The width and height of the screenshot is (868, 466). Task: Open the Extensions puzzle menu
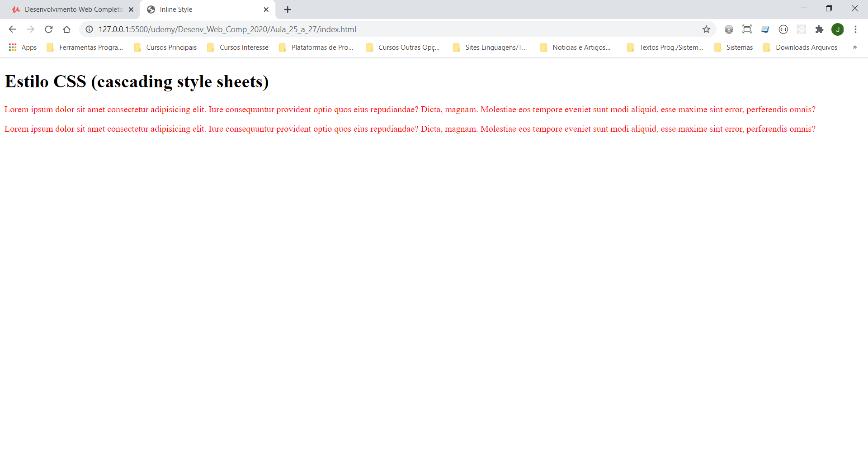click(x=819, y=29)
